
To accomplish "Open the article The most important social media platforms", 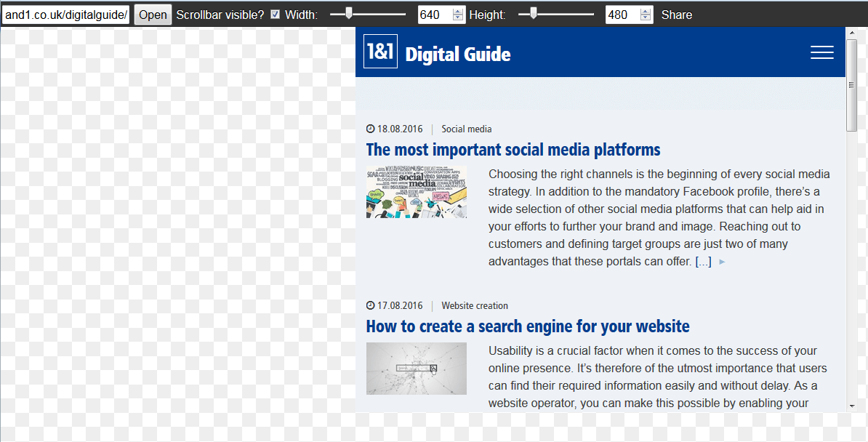I will 513,150.
